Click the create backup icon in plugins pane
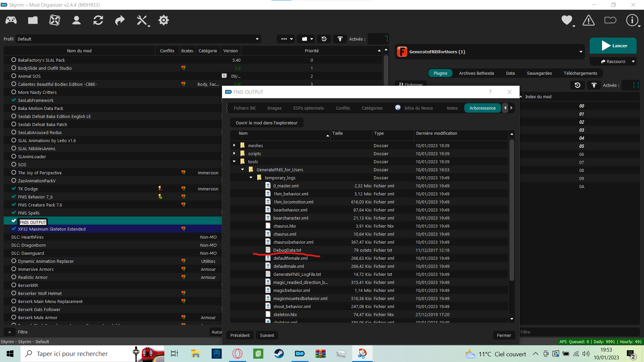Image resolution: width=644 pixels, height=362 pixels. (x=594, y=85)
